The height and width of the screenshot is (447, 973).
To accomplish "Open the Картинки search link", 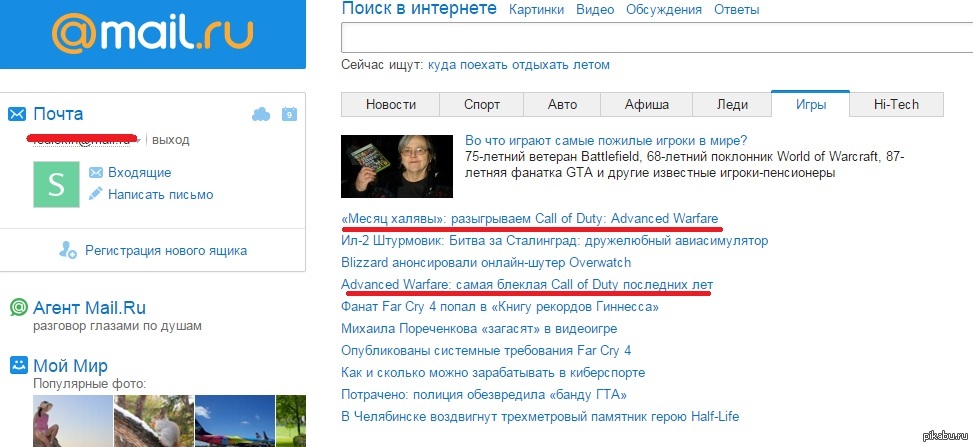I will tap(538, 10).
